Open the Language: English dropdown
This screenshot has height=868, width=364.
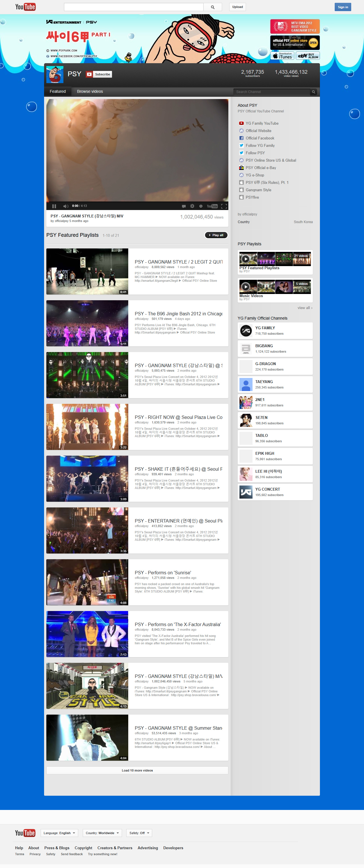coord(59,833)
